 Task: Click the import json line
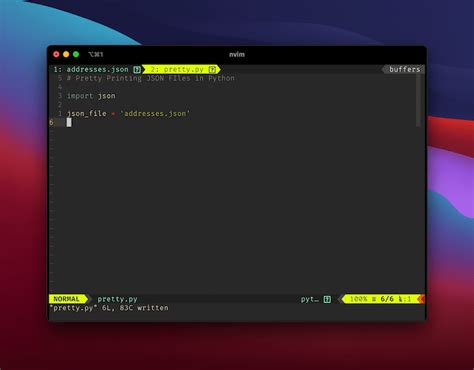click(91, 96)
